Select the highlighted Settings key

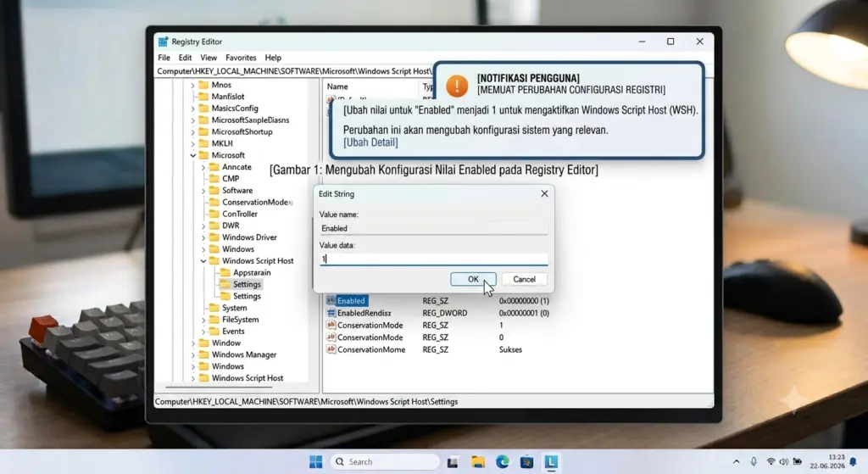tap(247, 284)
